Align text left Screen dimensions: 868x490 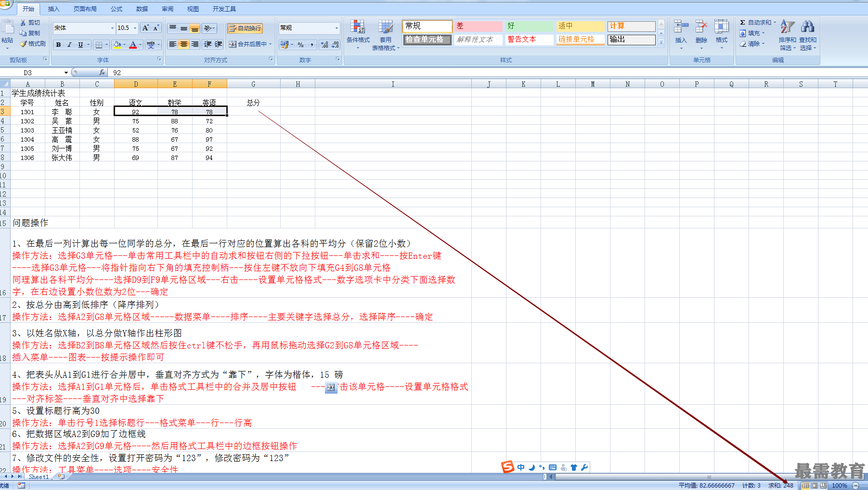(173, 44)
